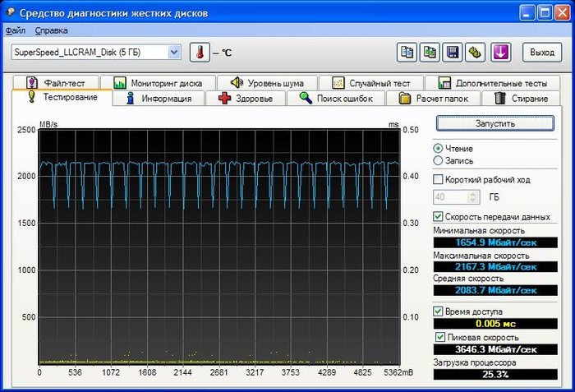
Task: Click the floppy disk save icon
Action: pos(451,53)
